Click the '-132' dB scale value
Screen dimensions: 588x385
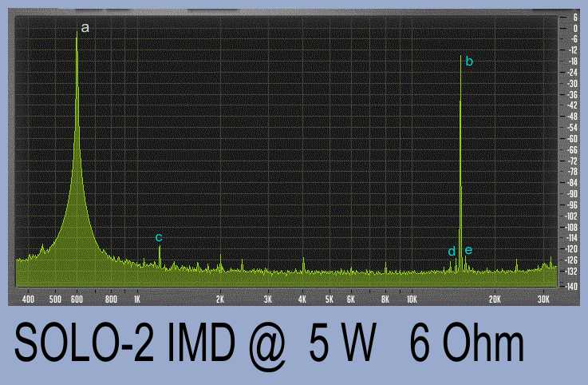[x=572, y=272]
